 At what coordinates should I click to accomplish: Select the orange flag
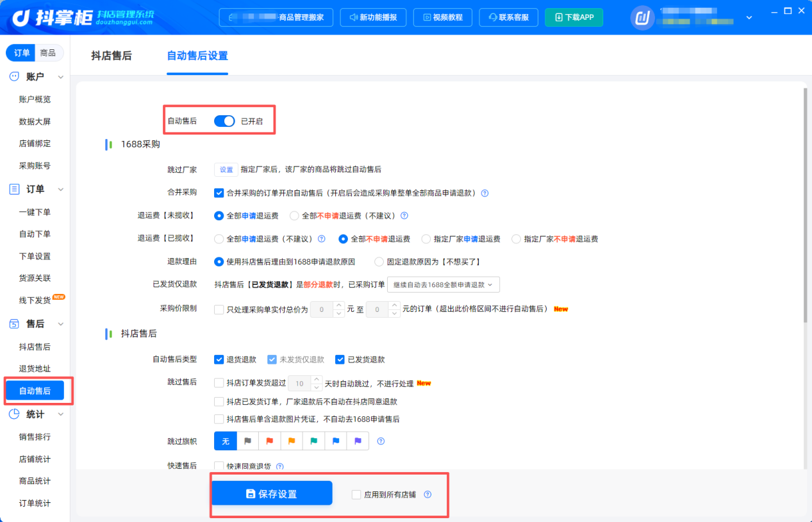[x=292, y=441]
